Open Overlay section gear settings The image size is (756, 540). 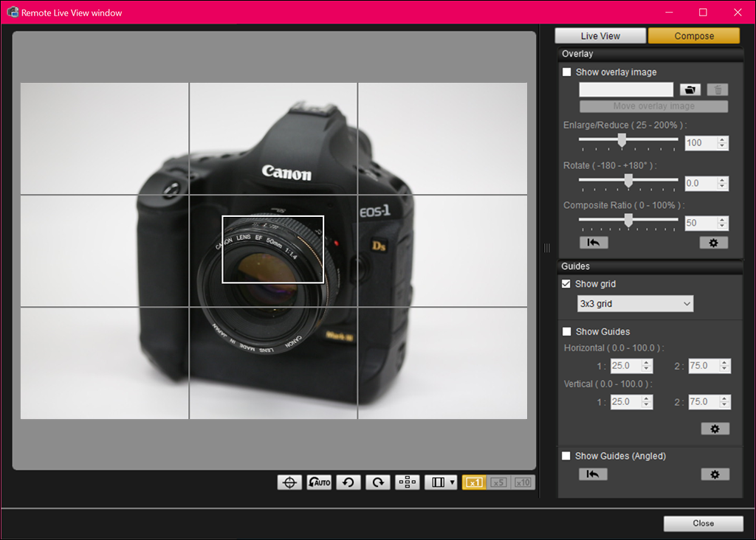[x=714, y=242]
